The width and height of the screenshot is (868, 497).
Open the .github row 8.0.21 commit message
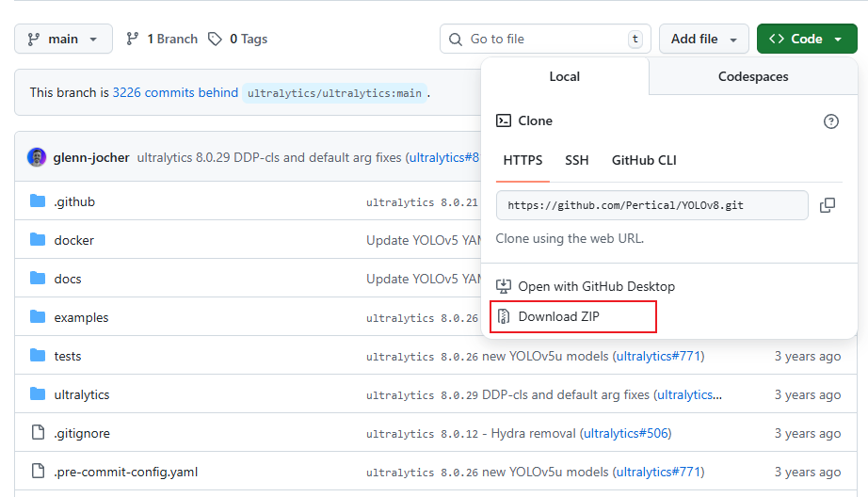click(422, 202)
